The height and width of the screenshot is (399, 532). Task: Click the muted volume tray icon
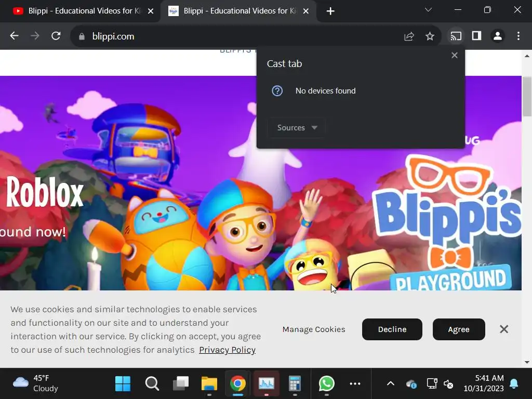448,384
